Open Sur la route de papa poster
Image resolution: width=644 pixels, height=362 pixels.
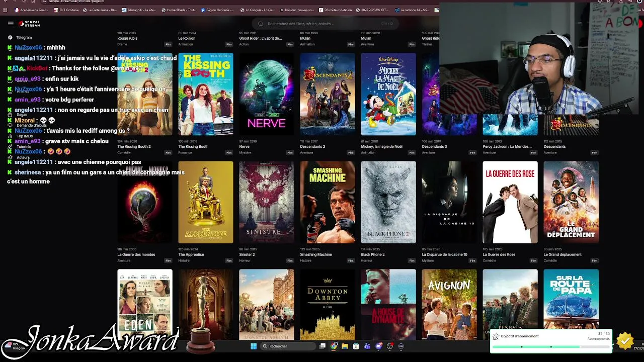[x=571, y=299]
